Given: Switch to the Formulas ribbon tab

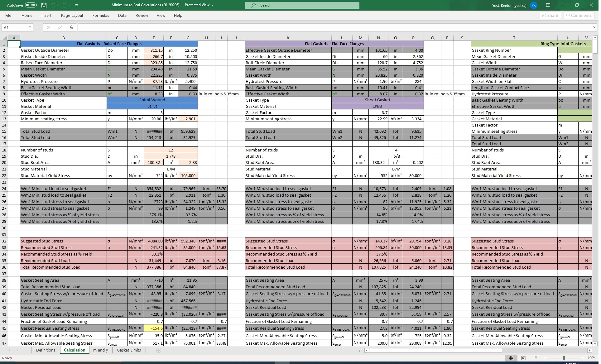Looking at the screenshot, I should tap(101, 15).
